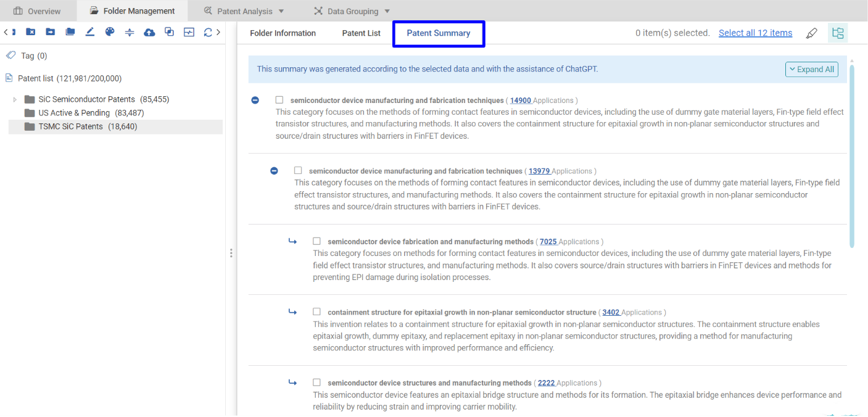The width and height of the screenshot is (868, 417).
Task: Click the refresh arrows icon
Action: [x=208, y=32]
